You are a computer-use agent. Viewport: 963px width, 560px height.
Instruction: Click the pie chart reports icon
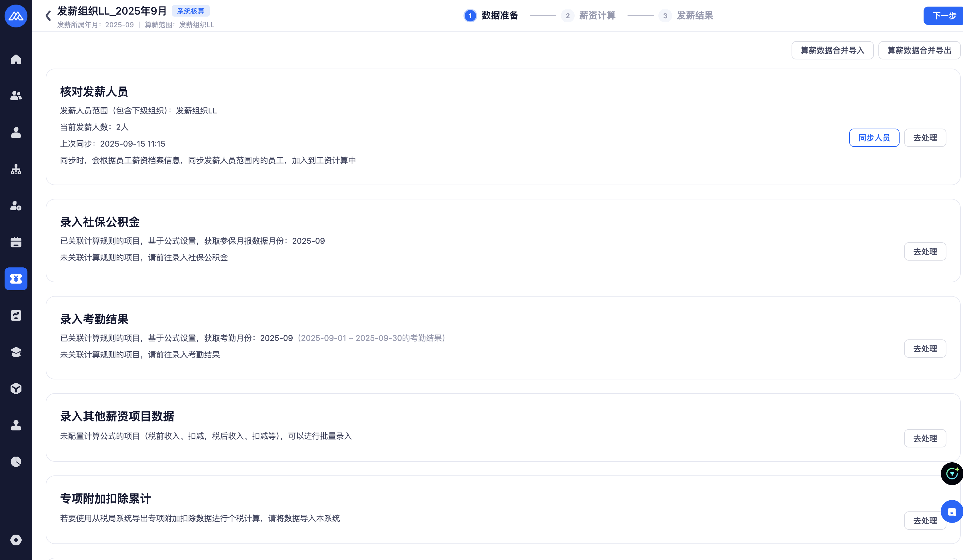click(16, 461)
